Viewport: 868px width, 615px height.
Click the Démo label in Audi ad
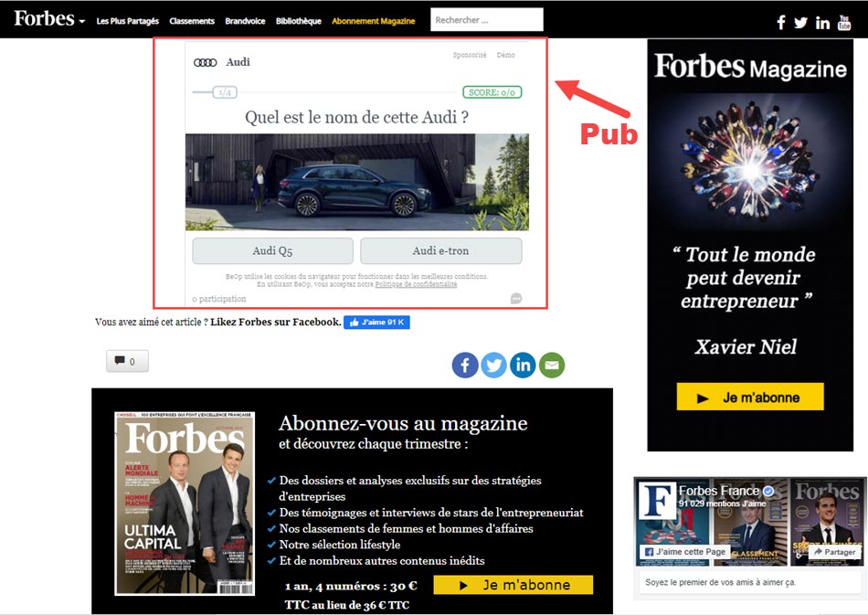[x=506, y=55]
